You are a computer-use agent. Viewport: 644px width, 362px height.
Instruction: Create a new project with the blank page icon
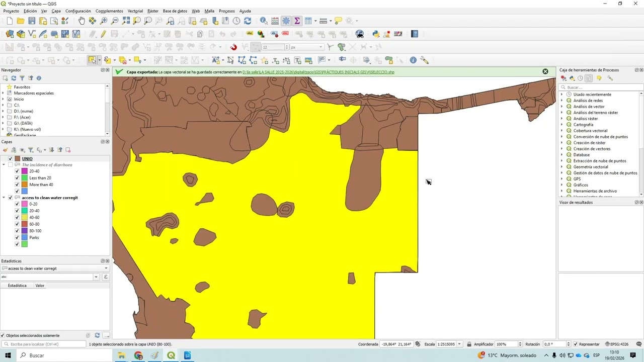pyautogui.click(x=10, y=21)
